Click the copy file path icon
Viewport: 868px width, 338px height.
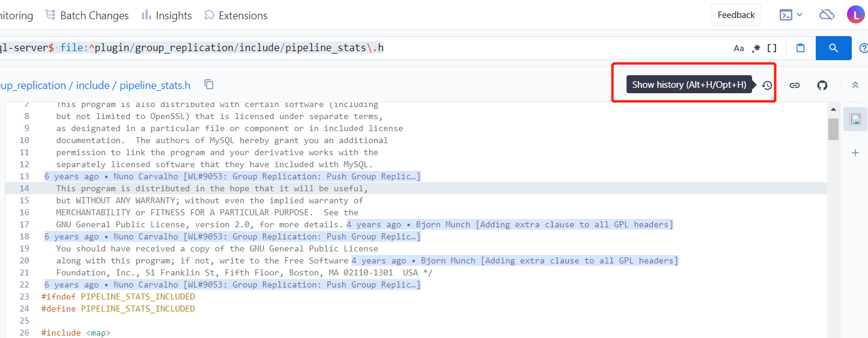point(208,85)
